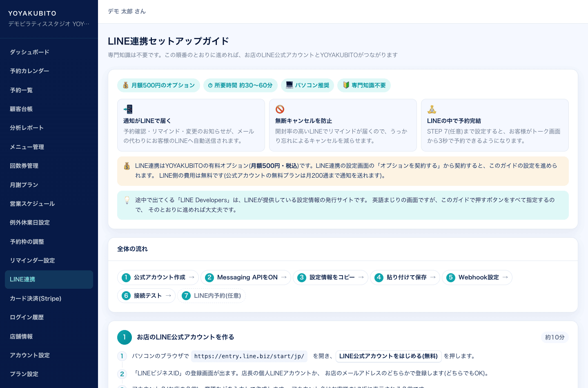This screenshot has height=388, width=588.
Task: Go to 予約枠の調整
Action: point(49,242)
